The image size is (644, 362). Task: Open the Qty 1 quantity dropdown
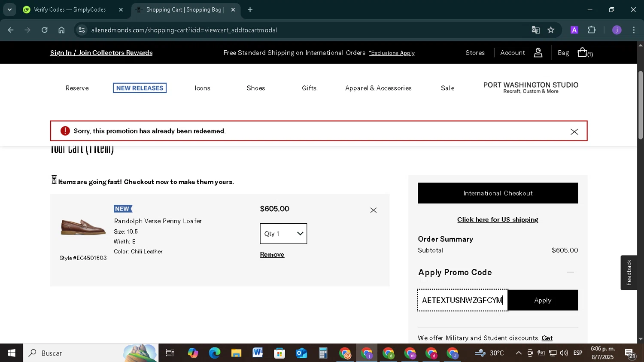pos(283,234)
